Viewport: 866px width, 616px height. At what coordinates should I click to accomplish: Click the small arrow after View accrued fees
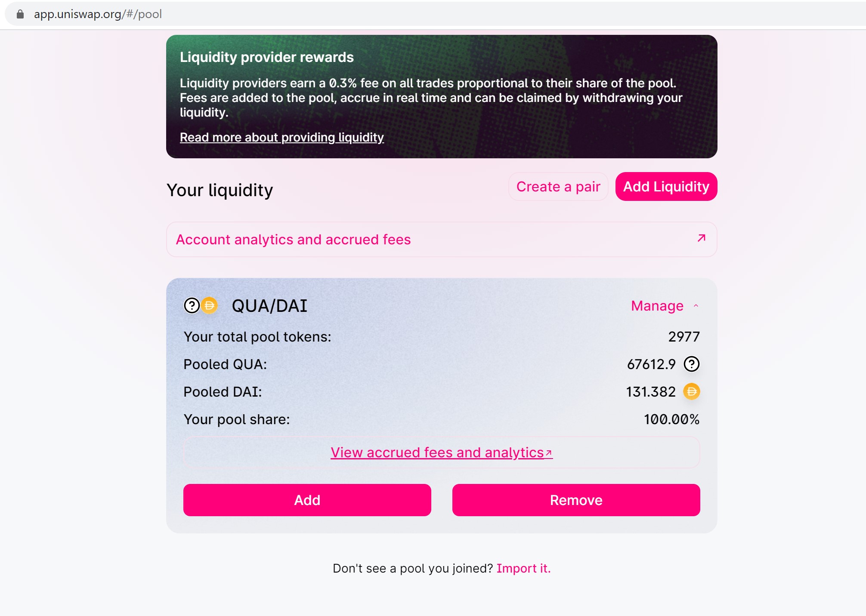tap(548, 453)
